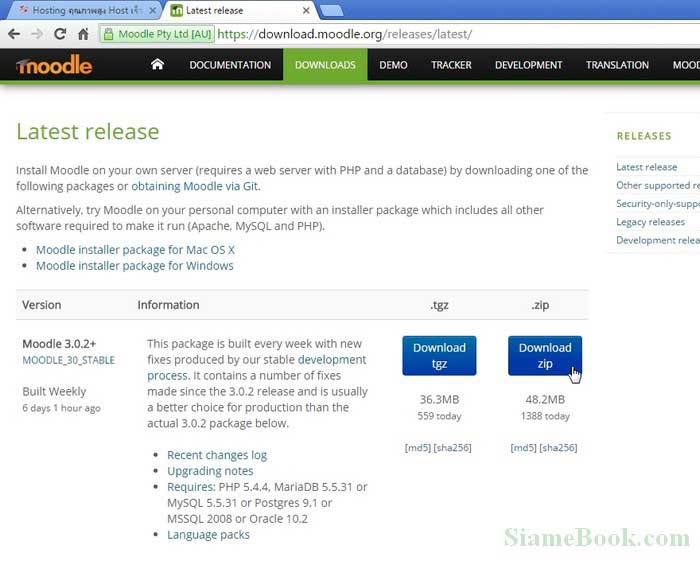Click the MOODLE_30_STABLE link
This screenshot has height=565, width=700.
(68, 360)
